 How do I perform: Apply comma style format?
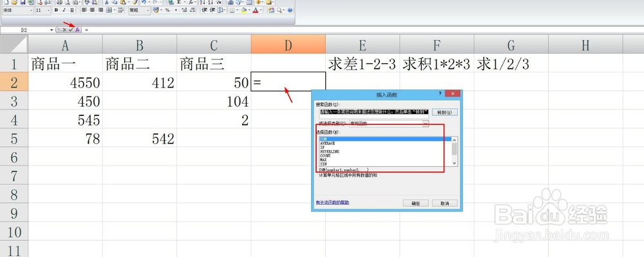(176, 10)
